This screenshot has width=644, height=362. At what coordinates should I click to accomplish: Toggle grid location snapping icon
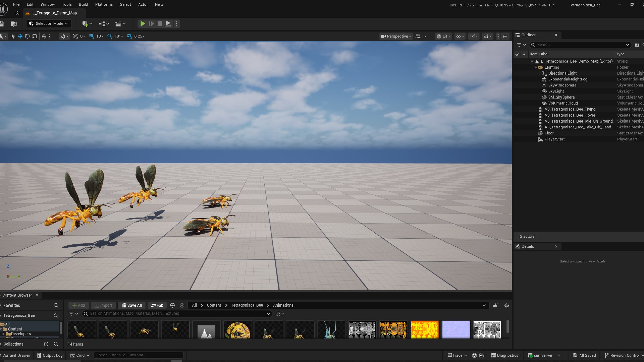pyautogui.click(x=92, y=36)
